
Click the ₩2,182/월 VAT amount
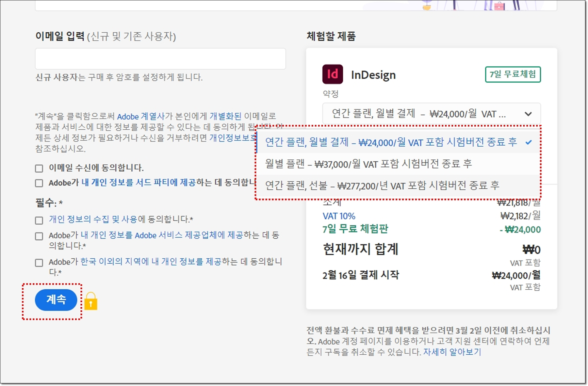click(x=520, y=216)
